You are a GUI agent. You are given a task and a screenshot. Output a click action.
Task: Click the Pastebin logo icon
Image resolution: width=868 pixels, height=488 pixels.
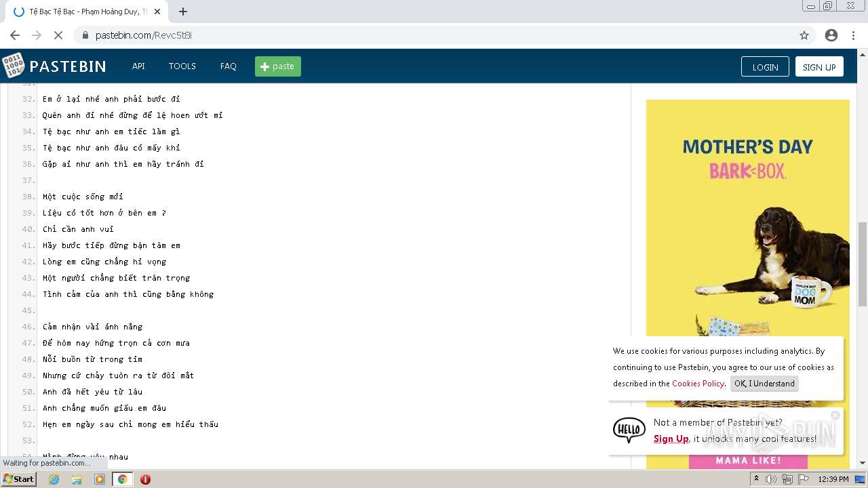pos(13,66)
